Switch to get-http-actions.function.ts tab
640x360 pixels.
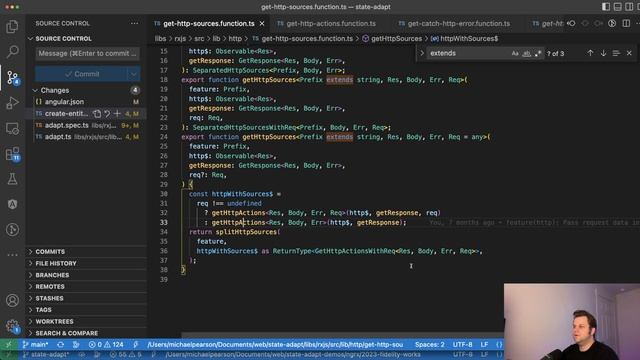tap(331, 24)
